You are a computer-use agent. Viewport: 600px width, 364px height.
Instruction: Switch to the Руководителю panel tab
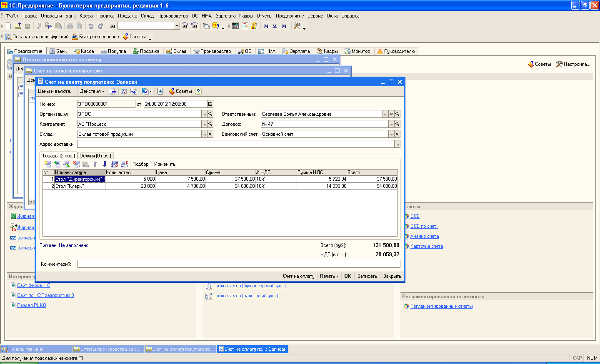[x=396, y=51]
